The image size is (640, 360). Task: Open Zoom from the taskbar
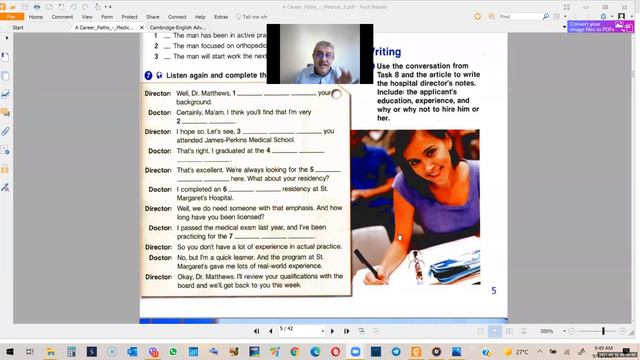tap(356, 351)
